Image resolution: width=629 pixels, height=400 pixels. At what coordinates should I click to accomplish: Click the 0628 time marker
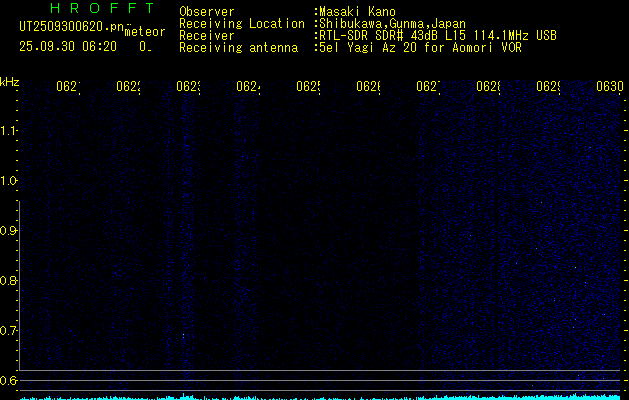488,86
